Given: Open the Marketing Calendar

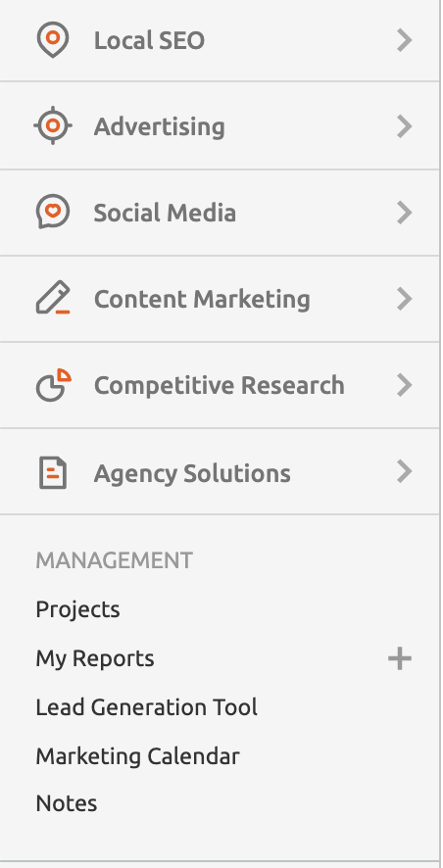Looking at the screenshot, I should [138, 755].
